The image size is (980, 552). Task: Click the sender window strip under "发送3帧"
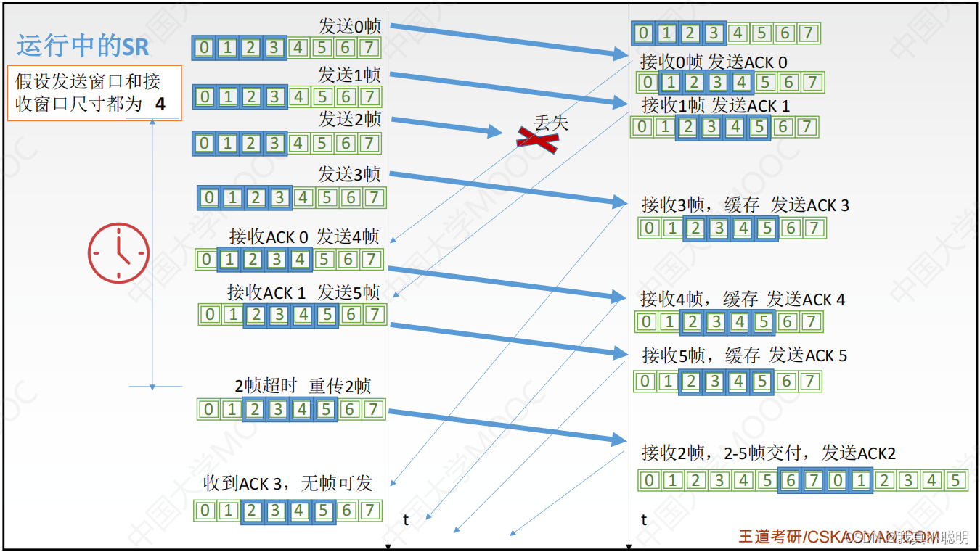point(292,197)
